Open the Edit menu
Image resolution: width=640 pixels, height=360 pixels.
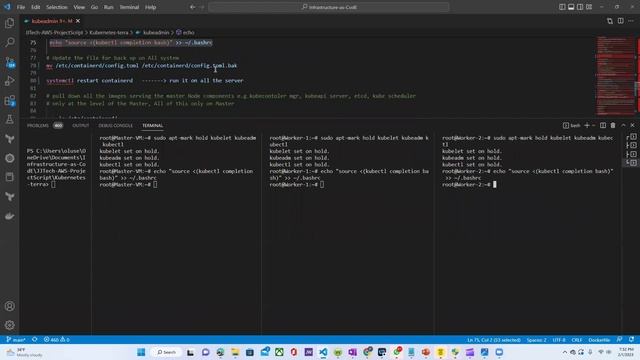click(x=36, y=7)
